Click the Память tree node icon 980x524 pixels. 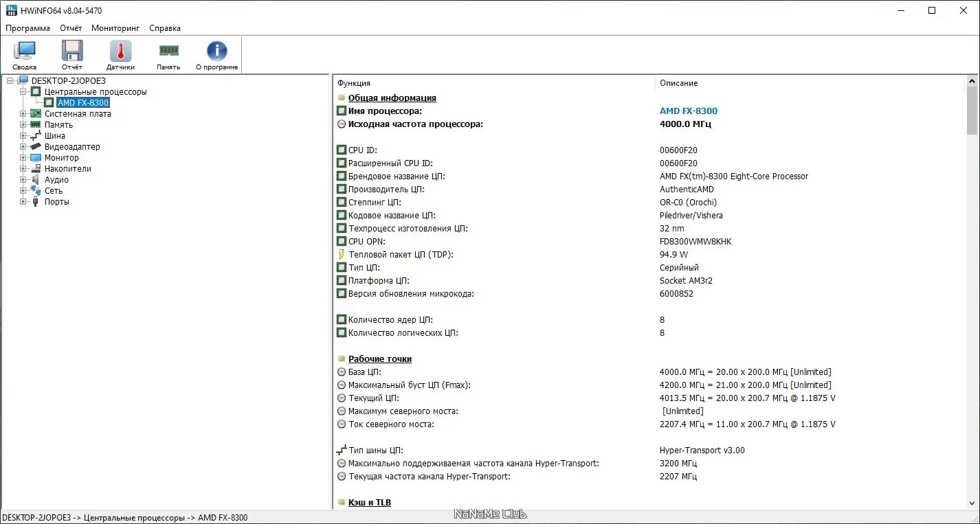click(36, 125)
